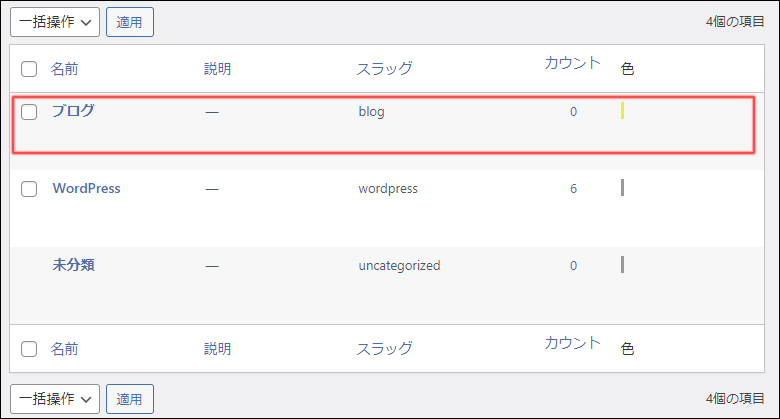Screen dimensions: 780x419
Task: Open the 未分類 category link
Action: pos(73,265)
